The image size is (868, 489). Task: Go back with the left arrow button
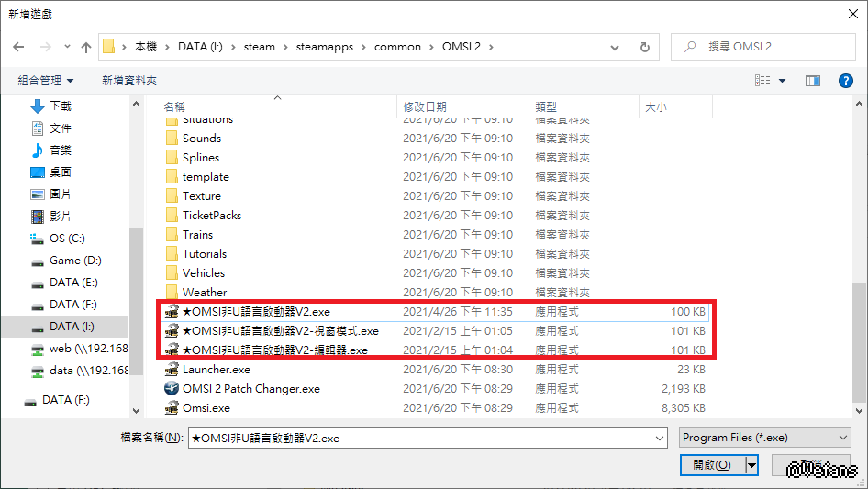[19, 47]
